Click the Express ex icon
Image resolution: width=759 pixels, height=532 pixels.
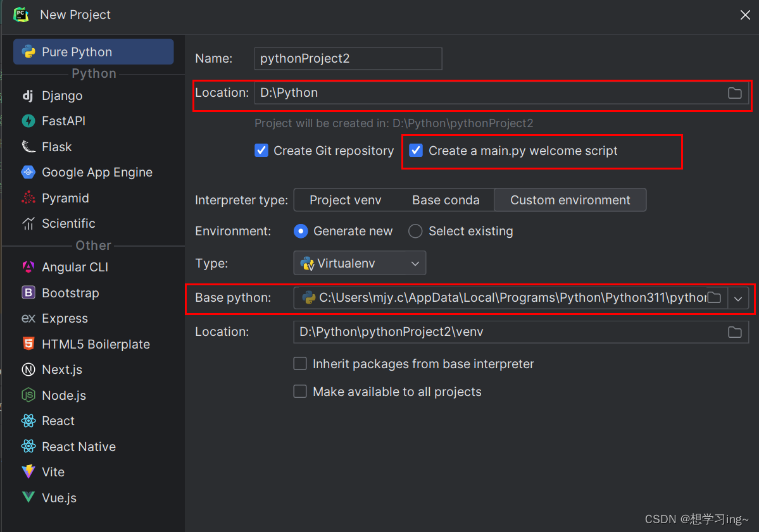(x=28, y=318)
